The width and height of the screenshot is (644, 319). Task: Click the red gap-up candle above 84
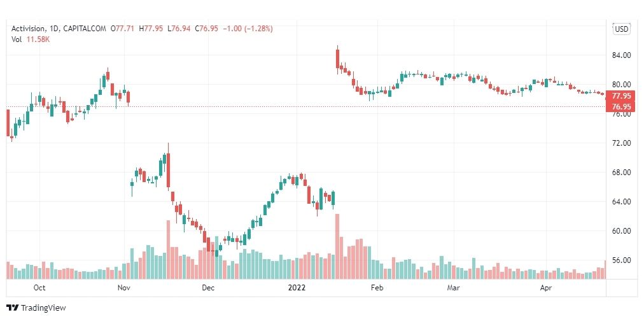pos(337,59)
